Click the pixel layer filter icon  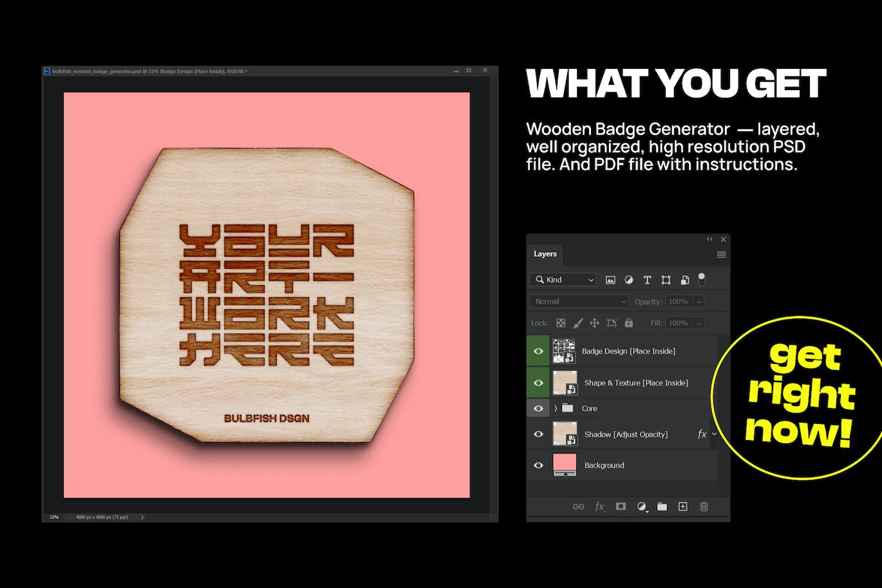point(610,280)
